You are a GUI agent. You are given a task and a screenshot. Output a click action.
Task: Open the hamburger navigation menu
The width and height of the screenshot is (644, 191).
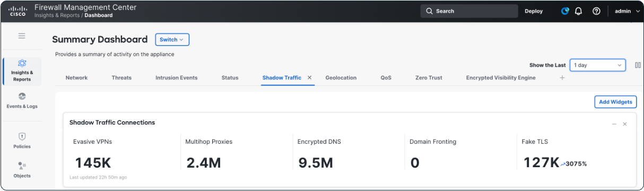[22, 36]
